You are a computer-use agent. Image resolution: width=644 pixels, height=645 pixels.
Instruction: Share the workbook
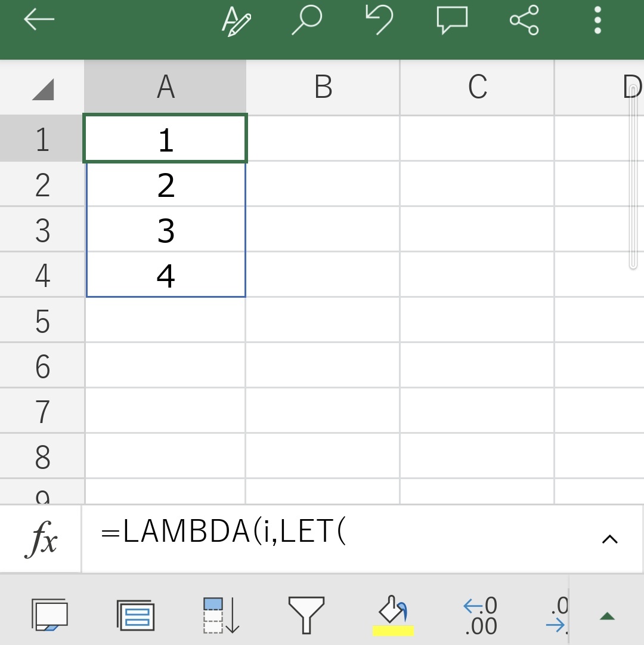524,20
